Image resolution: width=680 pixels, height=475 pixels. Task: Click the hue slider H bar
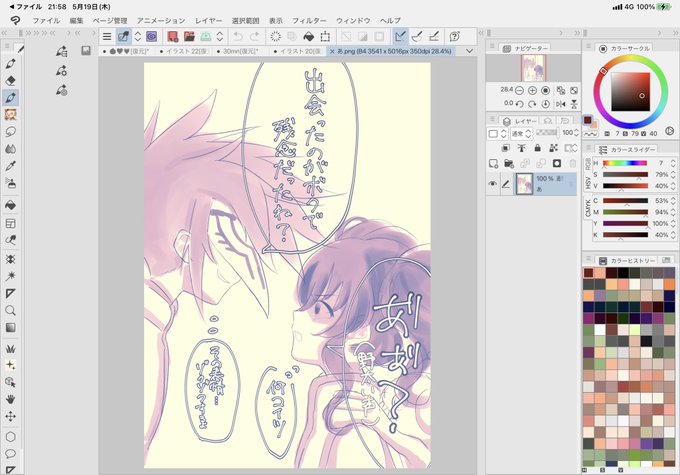click(625, 163)
